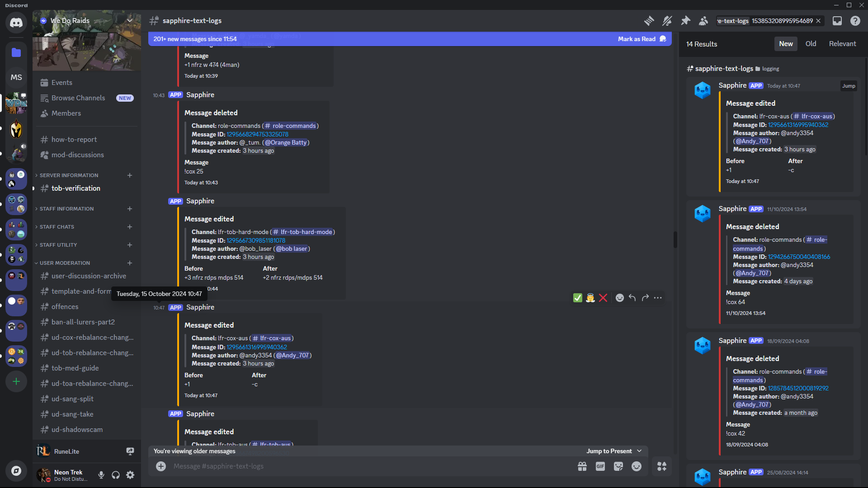This screenshot has height=488, width=868.
Task: Click the more options ellipsis icon on message
Action: coord(658,297)
